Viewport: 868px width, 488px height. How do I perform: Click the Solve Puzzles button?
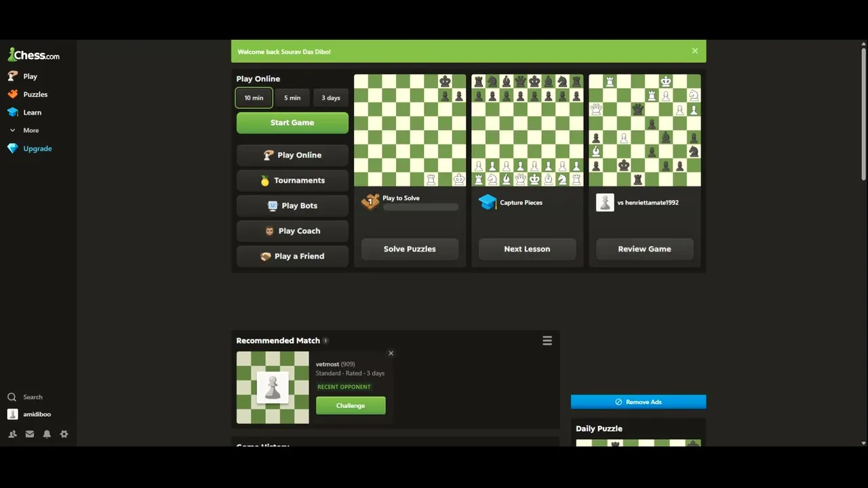[x=410, y=249]
